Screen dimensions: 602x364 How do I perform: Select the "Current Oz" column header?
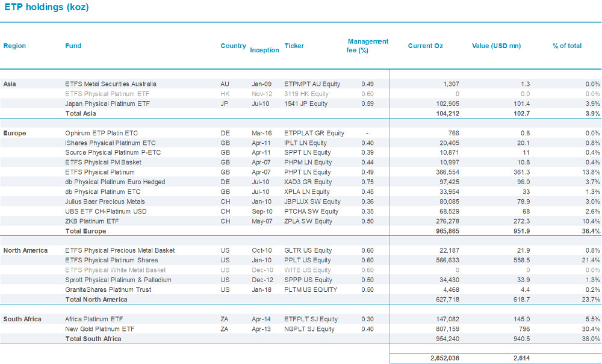pos(426,46)
